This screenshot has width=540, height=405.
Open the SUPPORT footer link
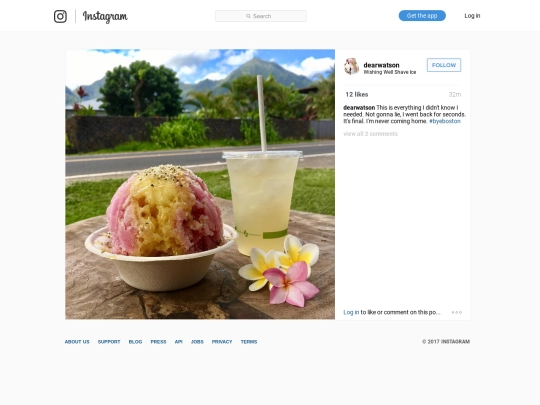(109, 342)
